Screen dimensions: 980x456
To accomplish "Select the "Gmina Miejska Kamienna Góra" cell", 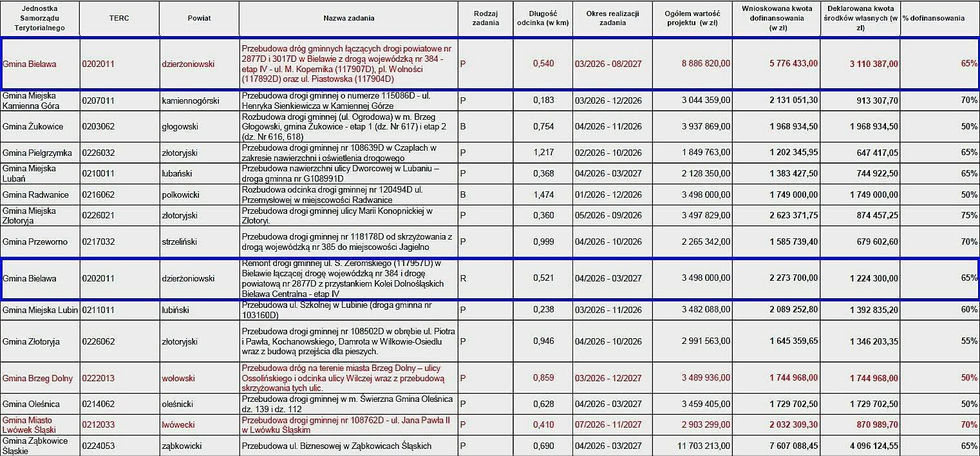I will click(40, 100).
